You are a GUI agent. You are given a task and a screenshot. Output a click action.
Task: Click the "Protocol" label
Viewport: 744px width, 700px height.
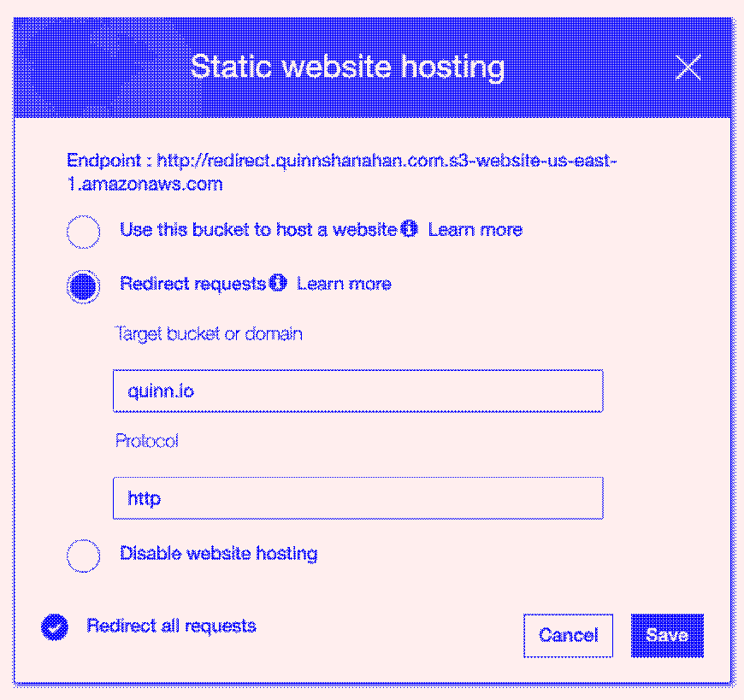click(x=146, y=440)
